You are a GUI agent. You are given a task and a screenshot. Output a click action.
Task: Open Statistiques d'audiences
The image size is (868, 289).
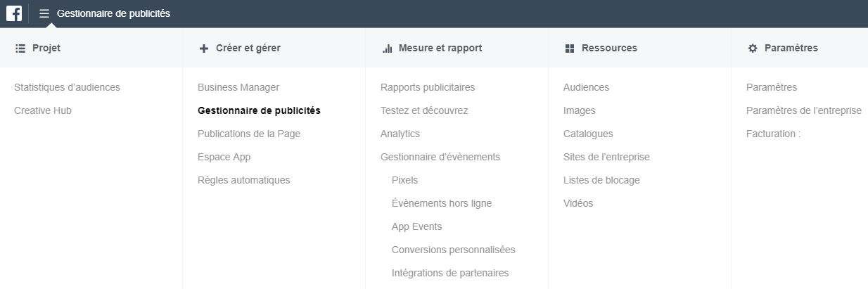[x=67, y=87]
